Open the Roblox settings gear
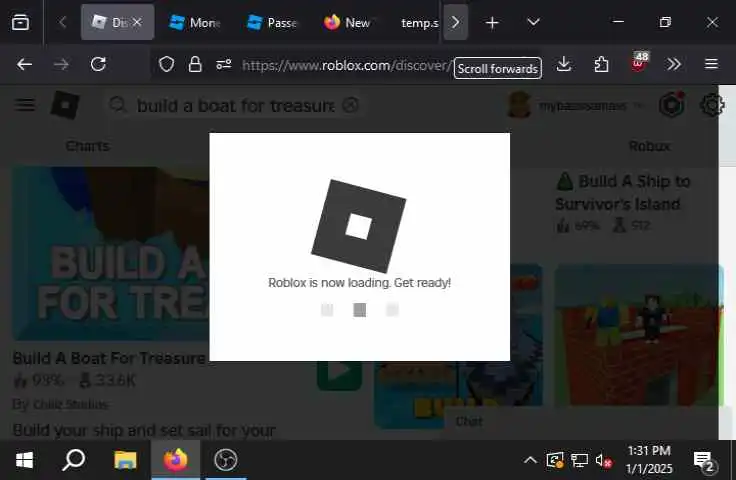This screenshot has width=736, height=480. 712,105
